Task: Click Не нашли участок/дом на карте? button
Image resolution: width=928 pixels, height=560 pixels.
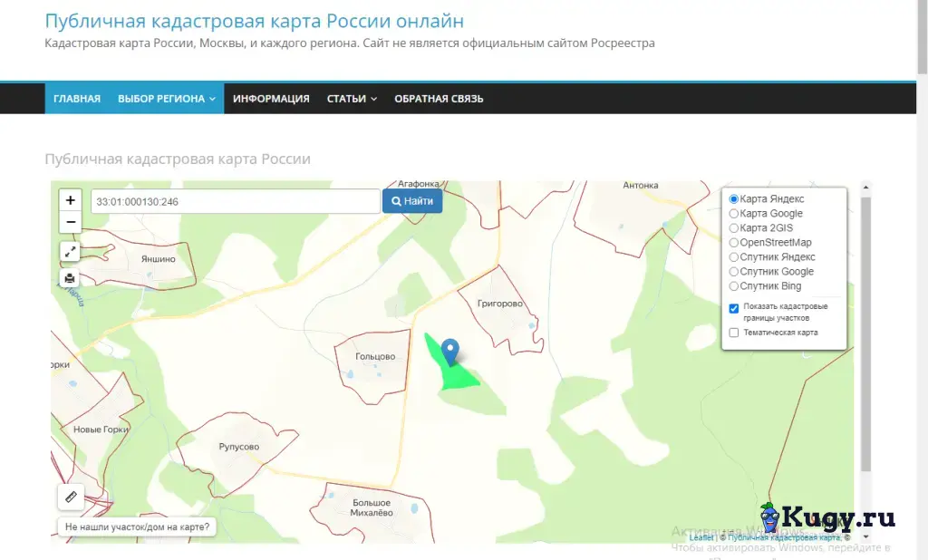Action: [138, 526]
